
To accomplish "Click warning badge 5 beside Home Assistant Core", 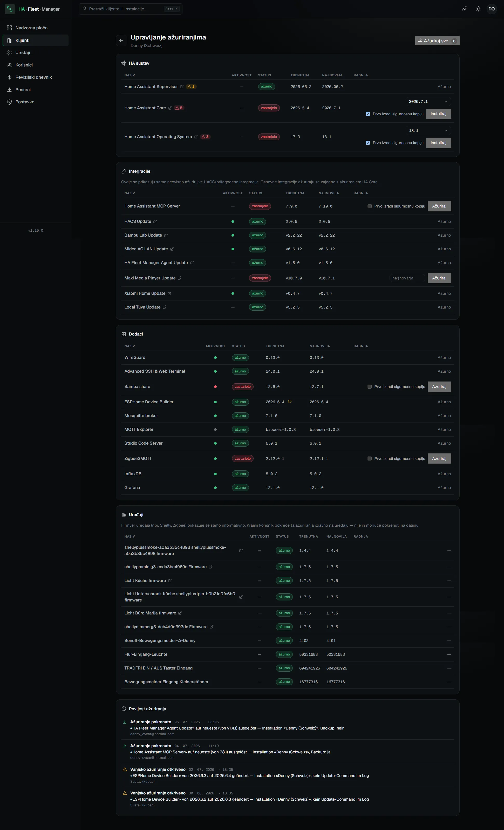I will point(179,108).
